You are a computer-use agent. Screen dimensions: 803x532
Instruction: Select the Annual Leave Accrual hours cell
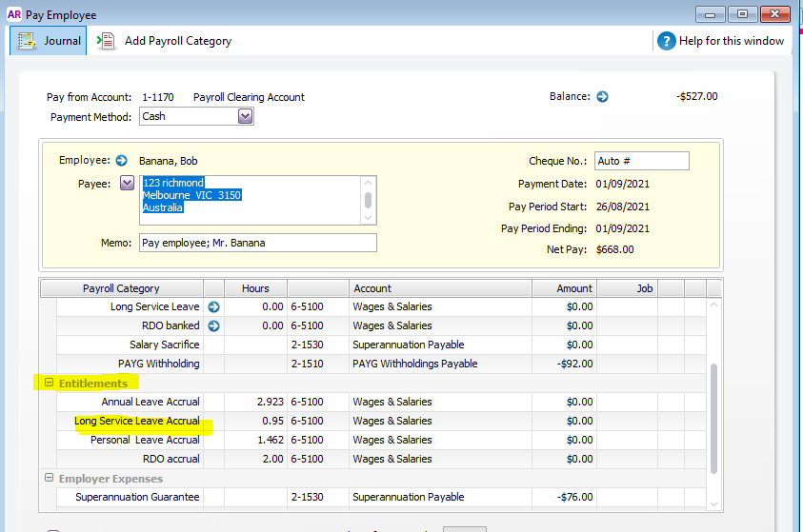[255, 403]
